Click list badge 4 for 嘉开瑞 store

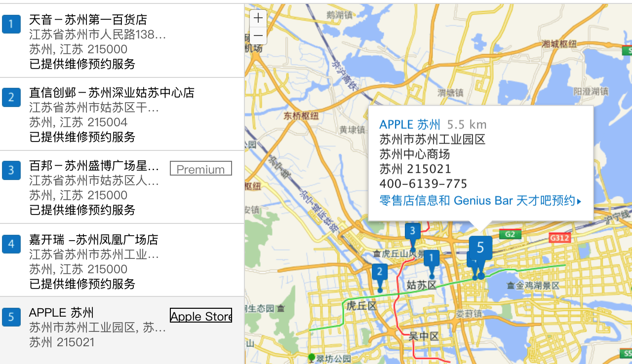click(11, 244)
